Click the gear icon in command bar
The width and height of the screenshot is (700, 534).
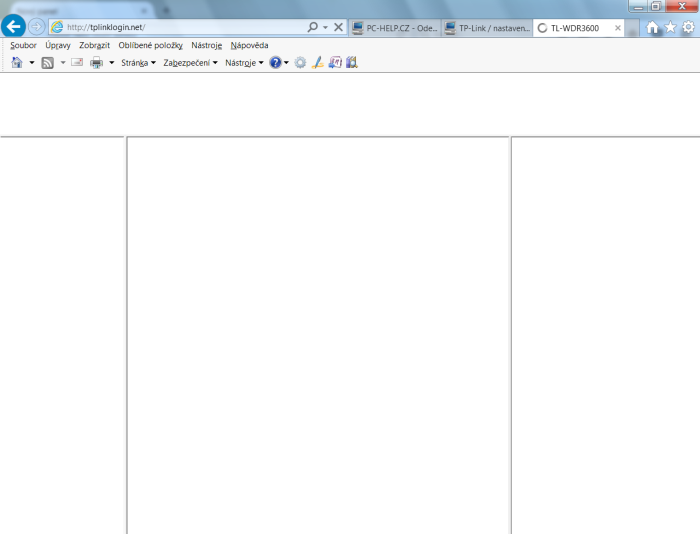pyautogui.click(x=300, y=63)
